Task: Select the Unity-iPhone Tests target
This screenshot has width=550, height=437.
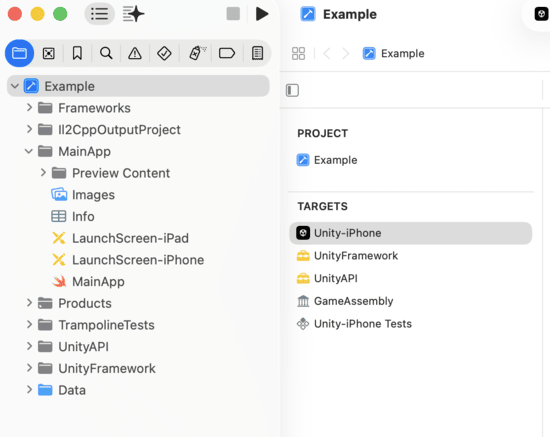Action: click(x=411, y=324)
